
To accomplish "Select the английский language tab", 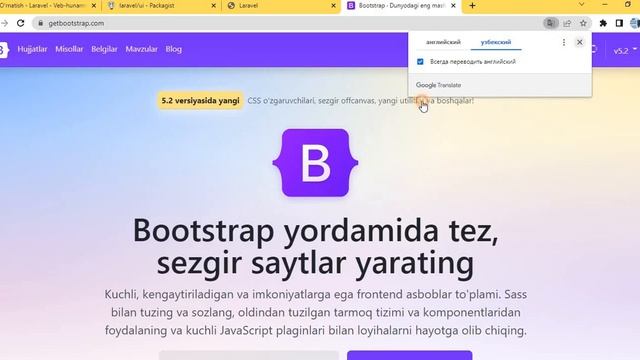I will click(x=443, y=42).
